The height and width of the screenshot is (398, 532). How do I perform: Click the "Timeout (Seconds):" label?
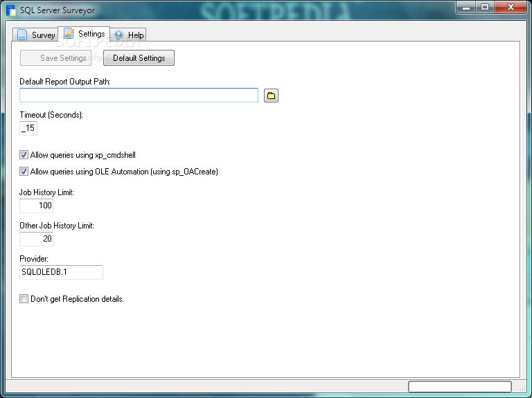[51, 115]
